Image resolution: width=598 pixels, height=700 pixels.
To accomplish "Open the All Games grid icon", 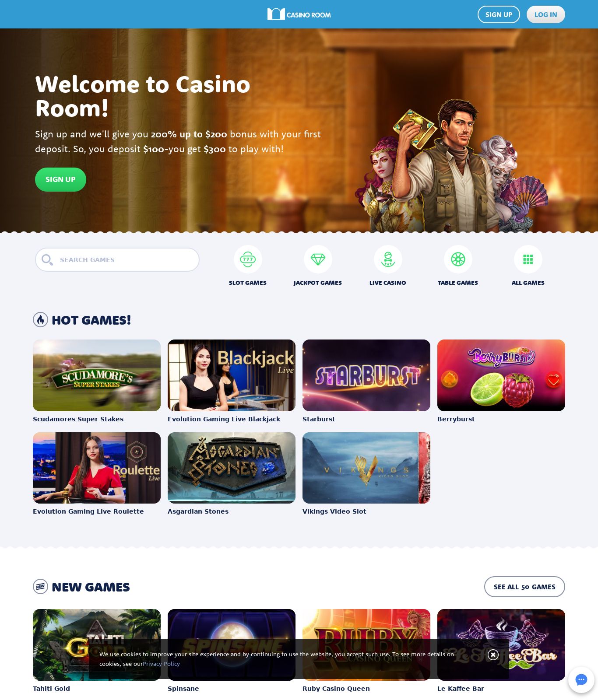I will [528, 259].
